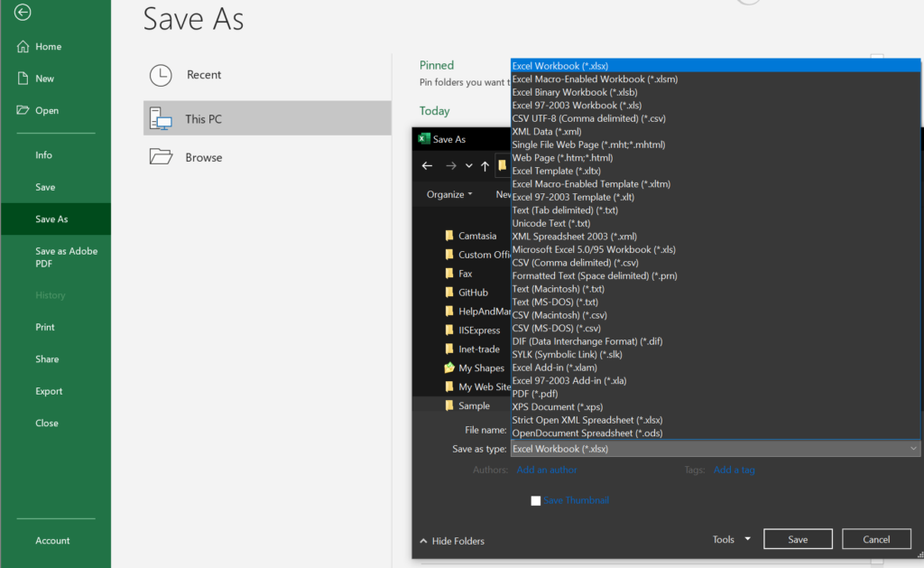Click the back arrow in backstage view
Image resolution: width=924 pixels, height=568 pixels.
[x=23, y=12]
